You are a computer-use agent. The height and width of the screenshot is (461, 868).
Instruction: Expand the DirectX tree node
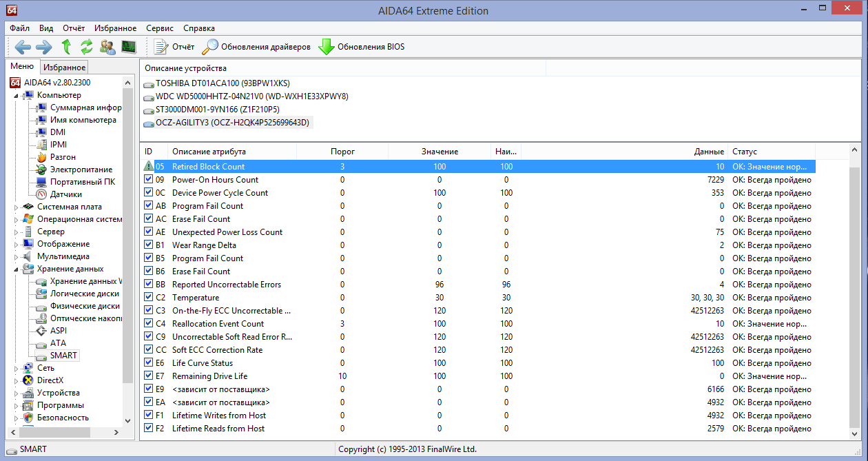17,380
